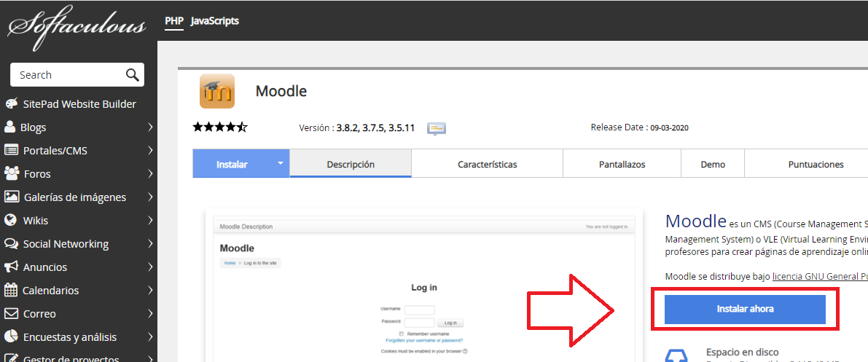
Task: Open the Características tab
Action: (x=487, y=164)
